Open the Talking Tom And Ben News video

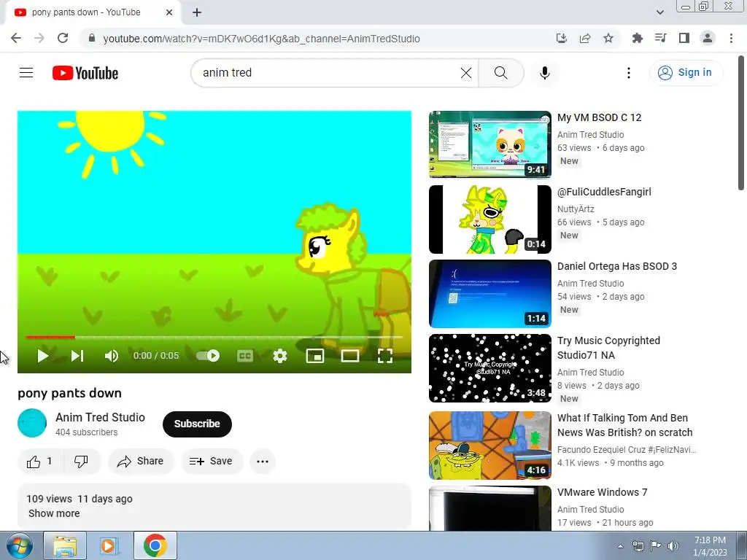(x=489, y=446)
